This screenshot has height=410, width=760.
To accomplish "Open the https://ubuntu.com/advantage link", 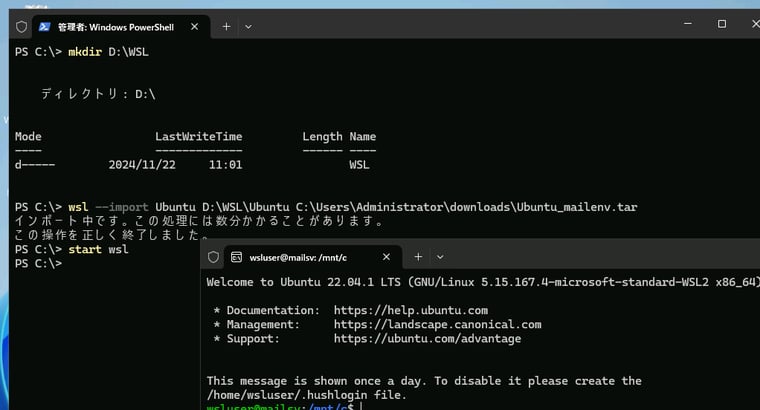I will point(428,338).
